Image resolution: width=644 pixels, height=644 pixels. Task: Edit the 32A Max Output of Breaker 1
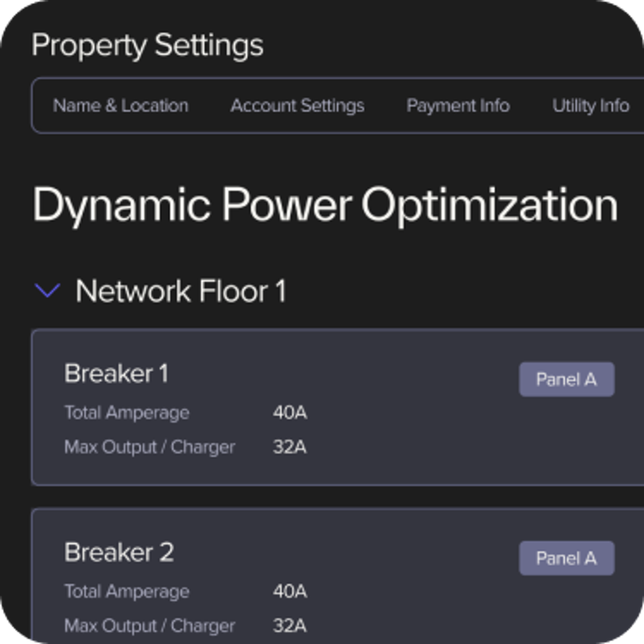click(289, 447)
